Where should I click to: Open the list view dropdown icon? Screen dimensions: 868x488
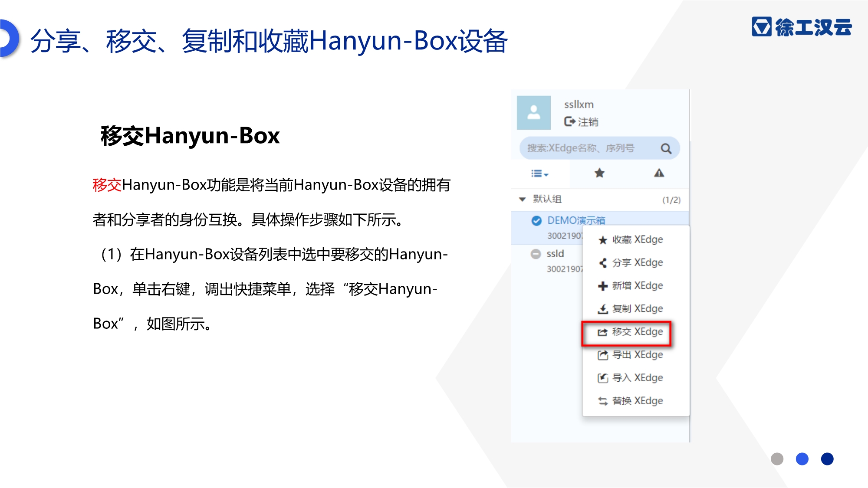pos(539,174)
